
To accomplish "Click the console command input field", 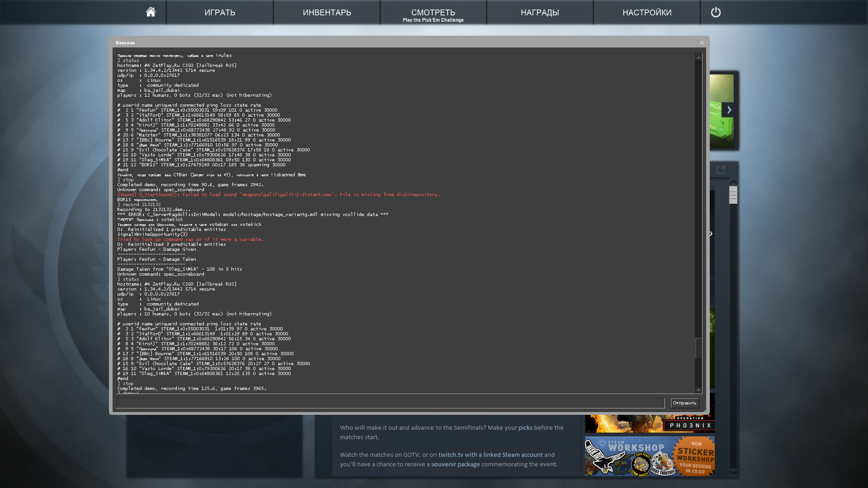I will click(x=390, y=403).
